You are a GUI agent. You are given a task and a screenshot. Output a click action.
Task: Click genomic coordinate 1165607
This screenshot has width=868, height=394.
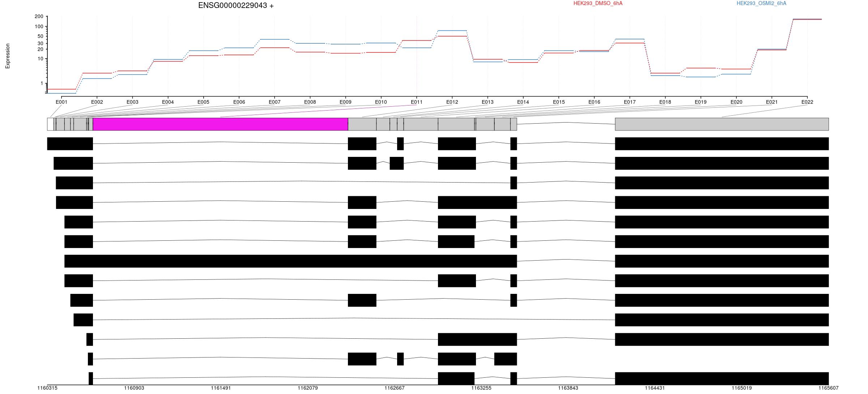pos(829,388)
